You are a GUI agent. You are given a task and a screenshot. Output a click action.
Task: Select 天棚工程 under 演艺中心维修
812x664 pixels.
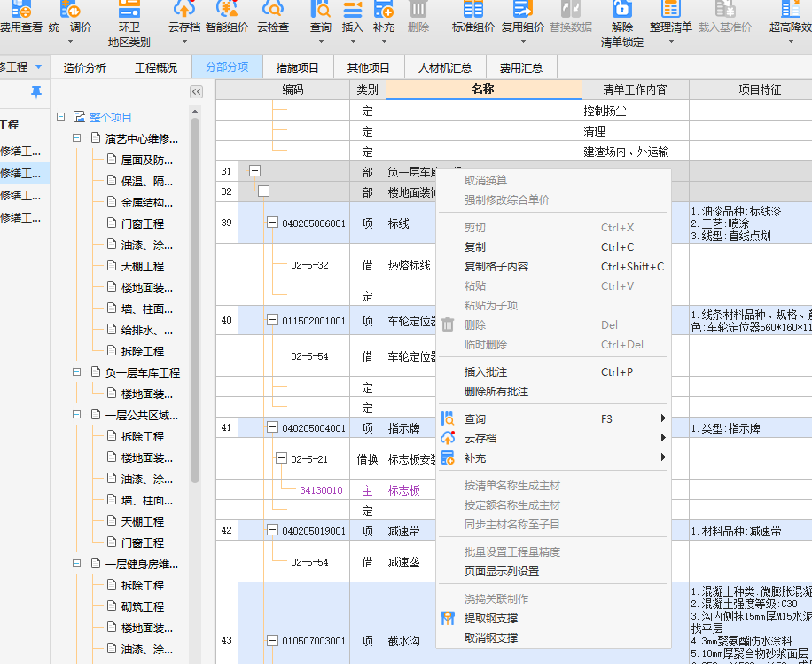143,266
